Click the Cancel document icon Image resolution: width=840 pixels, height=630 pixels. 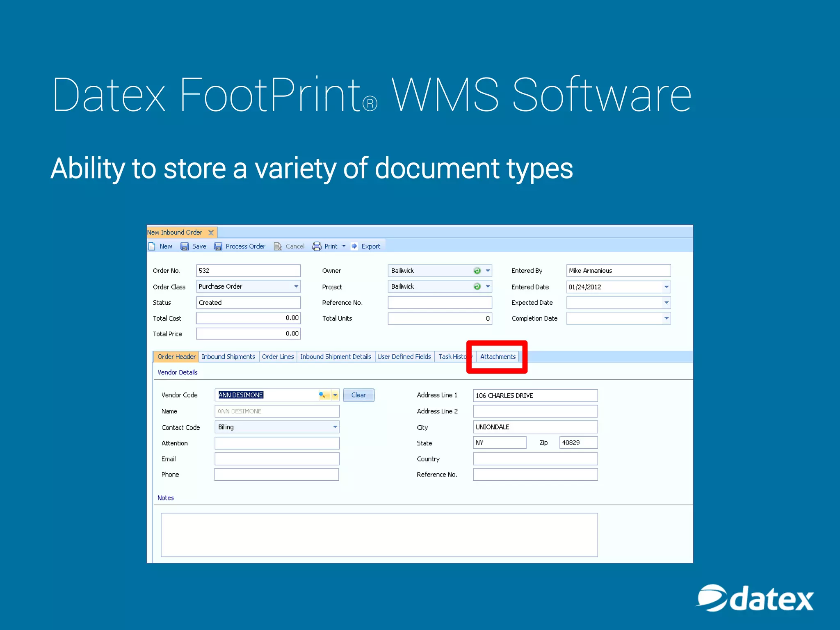tap(278, 246)
